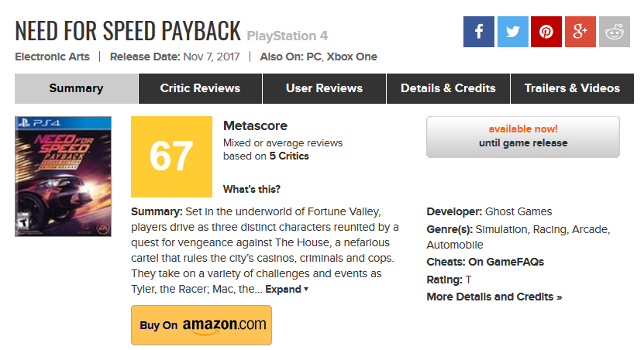
Task: Open the User Reviews tab
Action: pyautogui.click(x=324, y=88)
